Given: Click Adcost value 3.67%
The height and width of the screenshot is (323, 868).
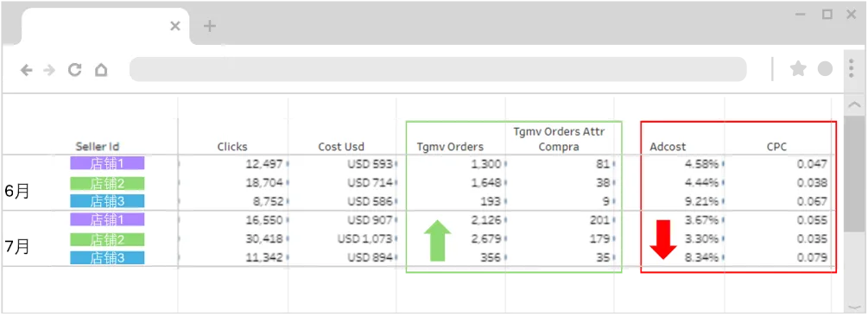Looking at the screenshot, I should 701,220.
